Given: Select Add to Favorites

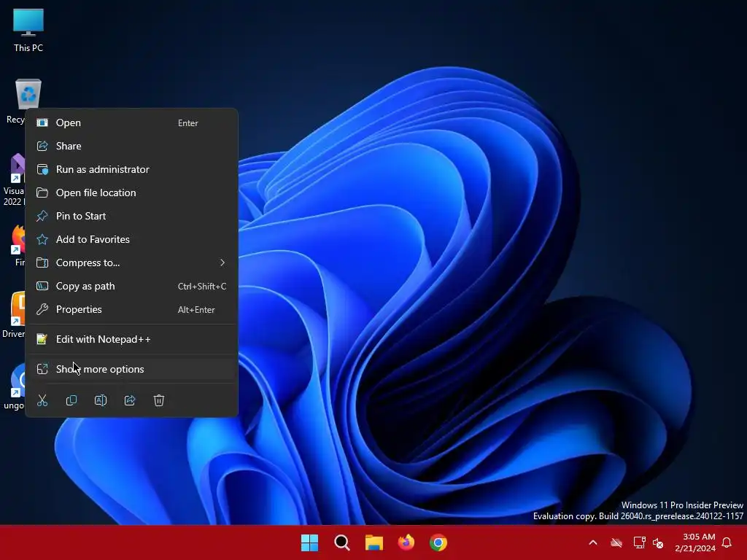Looking at the screenshot, I should coord(131,239).
